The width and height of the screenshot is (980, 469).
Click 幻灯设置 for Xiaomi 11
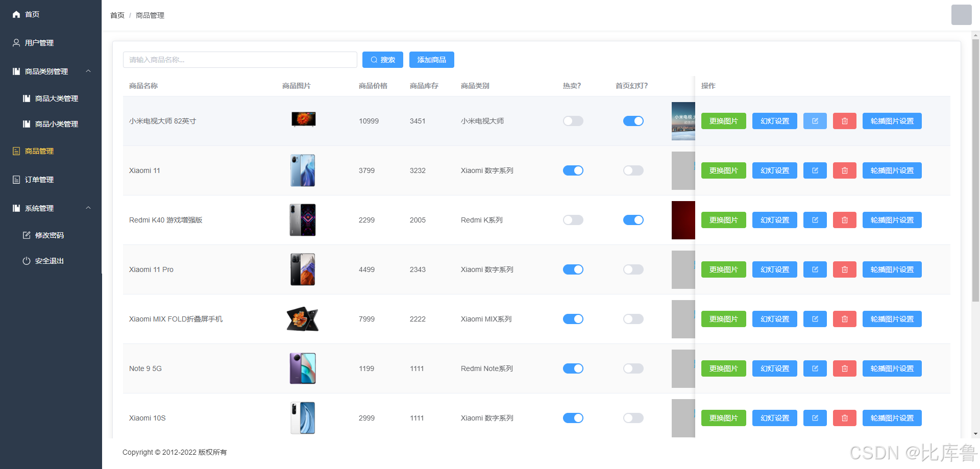[774, 170]
